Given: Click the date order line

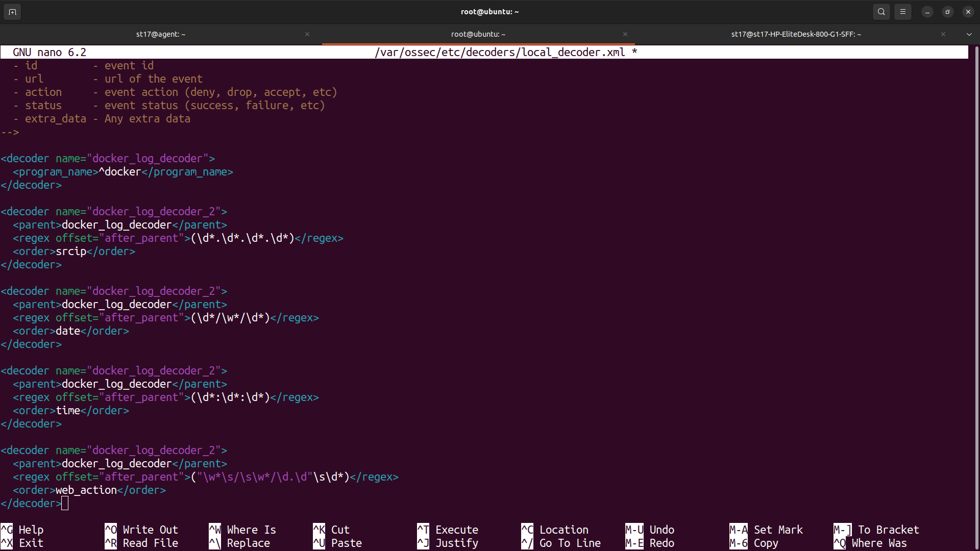Looking at the screenshot, I should (71, 331).
